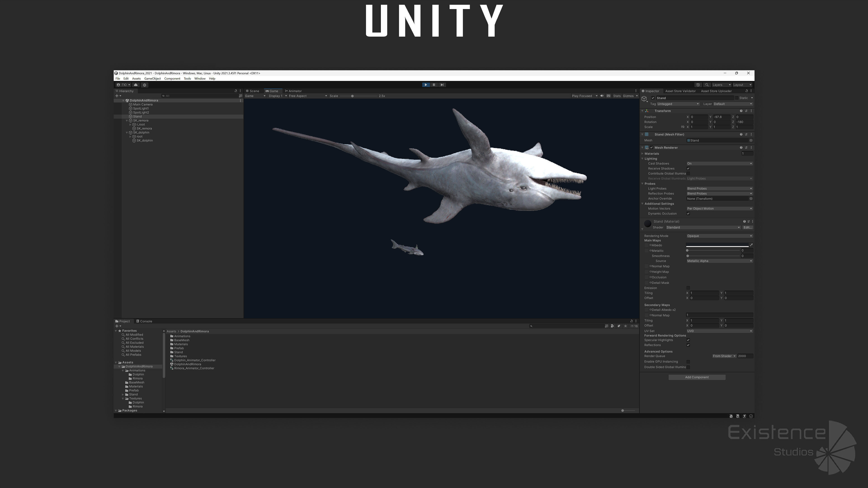Toggle hidden packages visibility icon showing 16
The image size is (868, 488).
[634, 326]
